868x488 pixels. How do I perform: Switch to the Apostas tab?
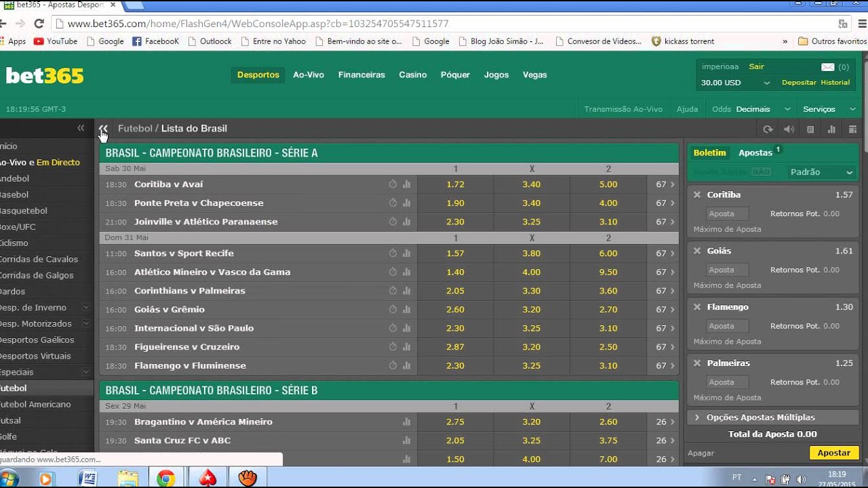pyautogui.click(x=755, y=153)
